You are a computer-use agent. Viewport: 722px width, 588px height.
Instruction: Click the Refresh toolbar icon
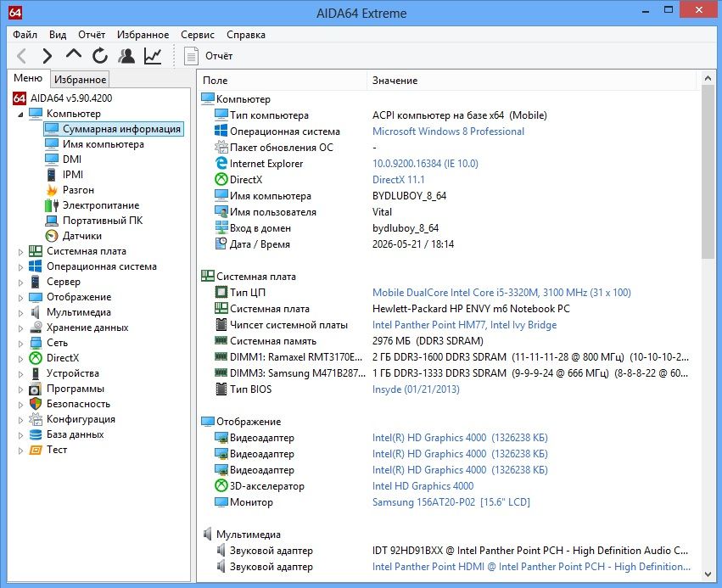pos(100,56)
